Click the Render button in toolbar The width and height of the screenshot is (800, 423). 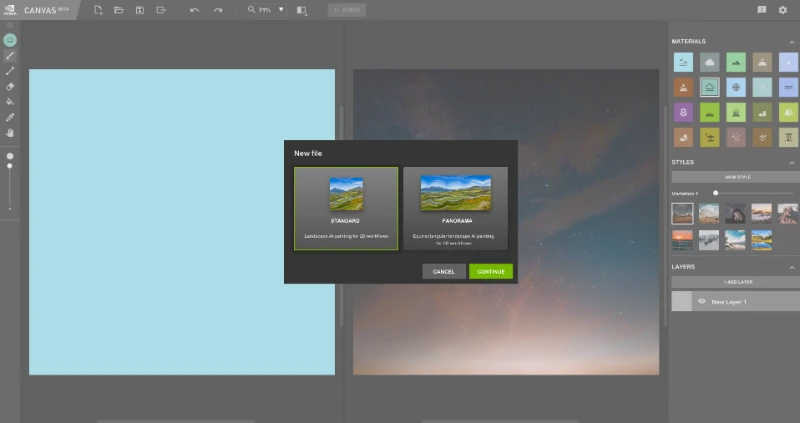pyautogui.click(x=347, y=10)
